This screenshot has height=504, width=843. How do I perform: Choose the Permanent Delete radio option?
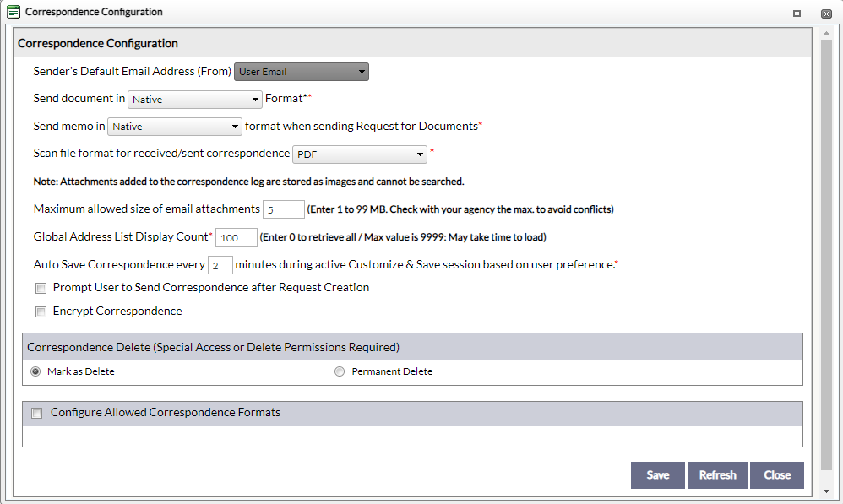pyautogui.click(x=340, y=371)
